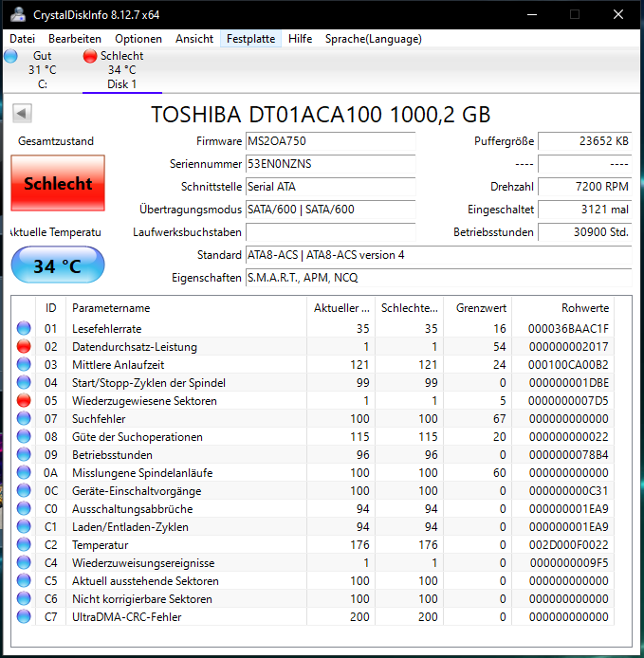Go to previous disk with left arrow
The height and width of the screenshot is (658, 644).
pyautogui.click(x=22, y=113)
